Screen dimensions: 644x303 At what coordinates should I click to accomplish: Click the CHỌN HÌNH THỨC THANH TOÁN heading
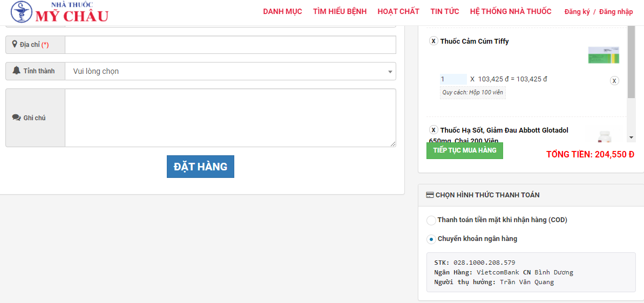[x=487, y=195]
